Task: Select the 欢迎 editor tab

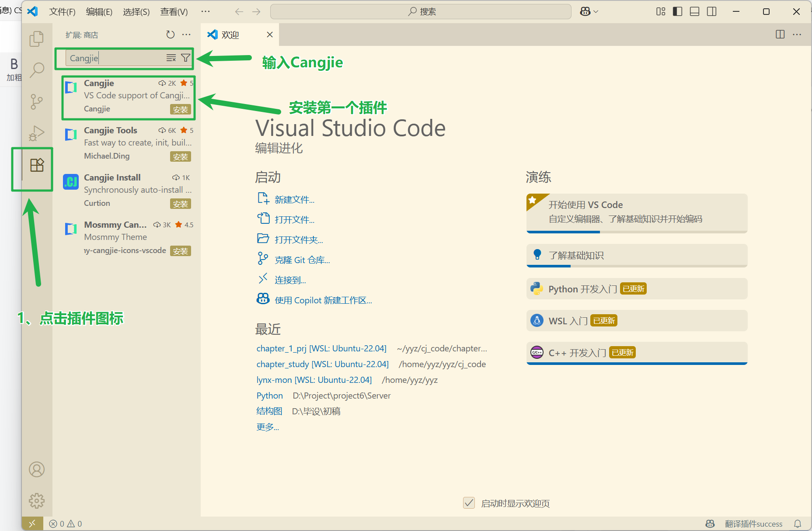Action: tap(240, 35)
